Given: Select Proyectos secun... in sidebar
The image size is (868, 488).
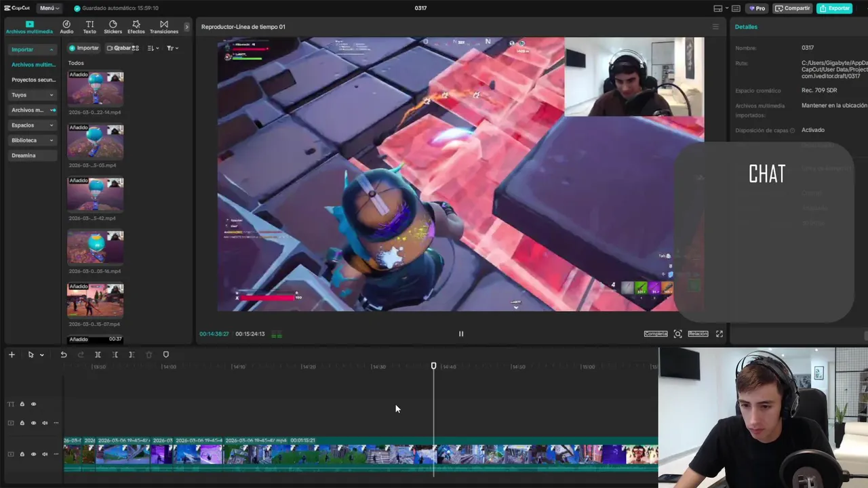Looking at the screenshot, I should 33,80.
